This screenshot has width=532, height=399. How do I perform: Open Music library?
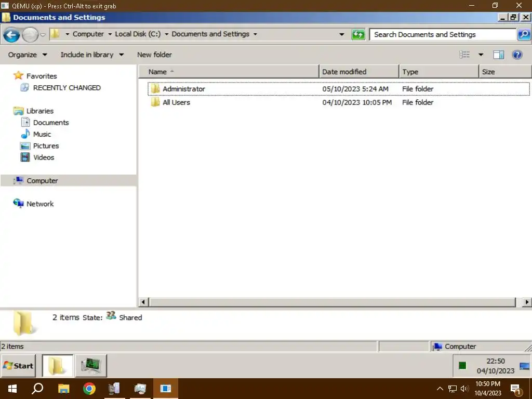tap(36, 134)
